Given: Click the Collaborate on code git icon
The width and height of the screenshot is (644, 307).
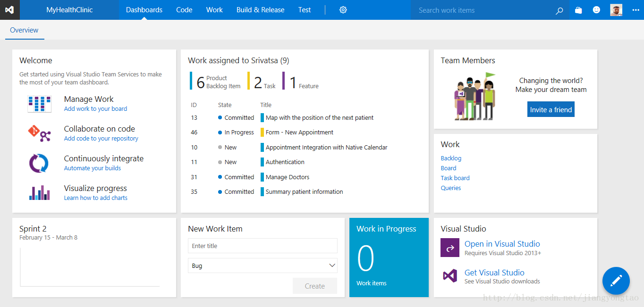Looking at the screenshot, I should (39, 133).
